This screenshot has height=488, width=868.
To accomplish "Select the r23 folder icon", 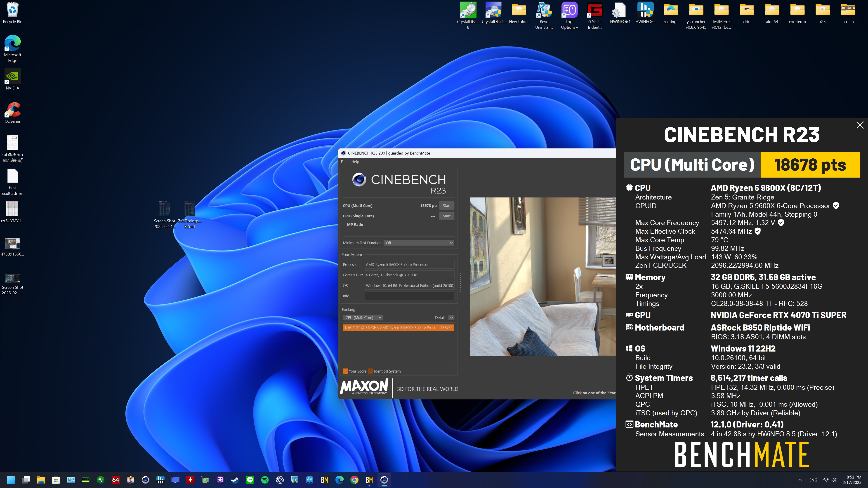I will (x=823, y=13).
